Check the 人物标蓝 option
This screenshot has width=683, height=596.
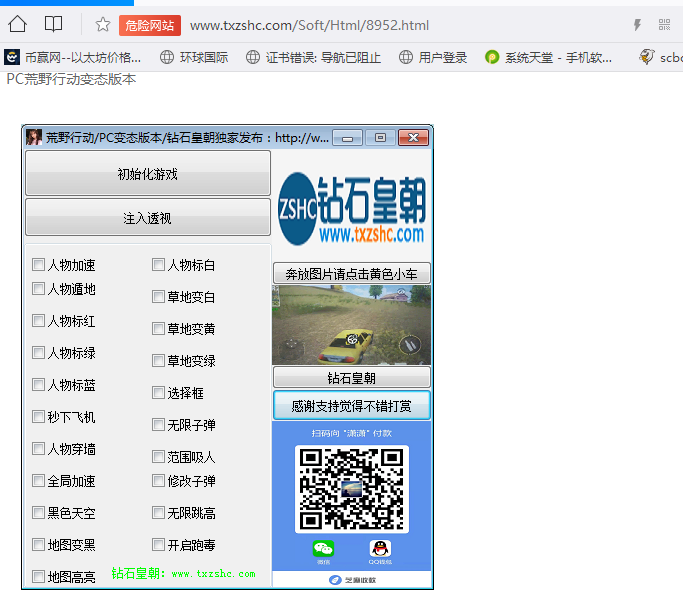[38, 385]
